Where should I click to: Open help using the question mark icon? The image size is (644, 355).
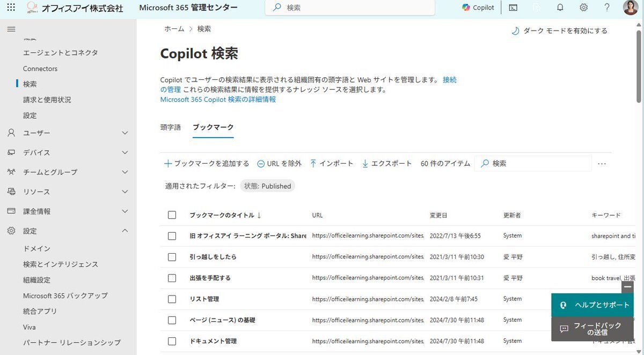[x=607, y=8]
